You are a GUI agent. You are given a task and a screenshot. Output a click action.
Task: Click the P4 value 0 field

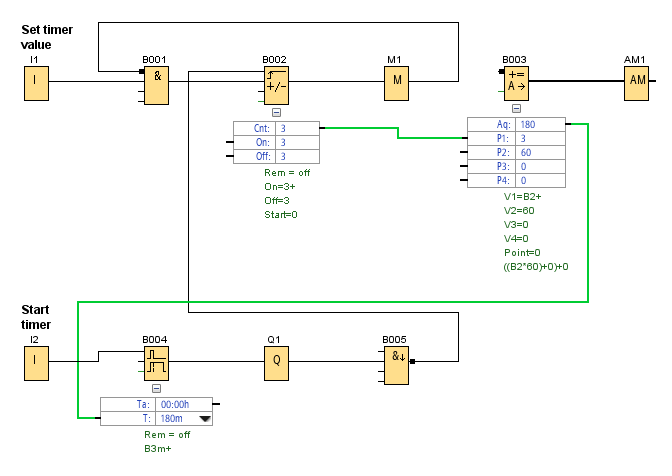(x=540, y=180)
